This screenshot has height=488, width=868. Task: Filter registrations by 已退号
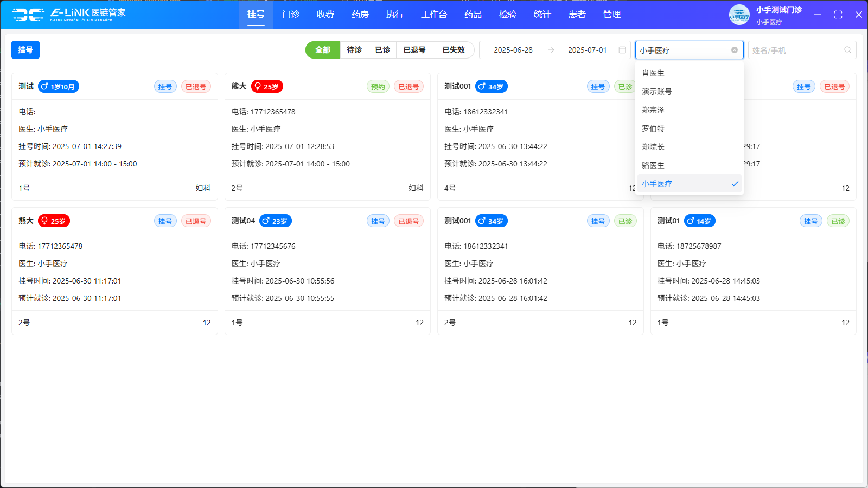tap(414, 50)
